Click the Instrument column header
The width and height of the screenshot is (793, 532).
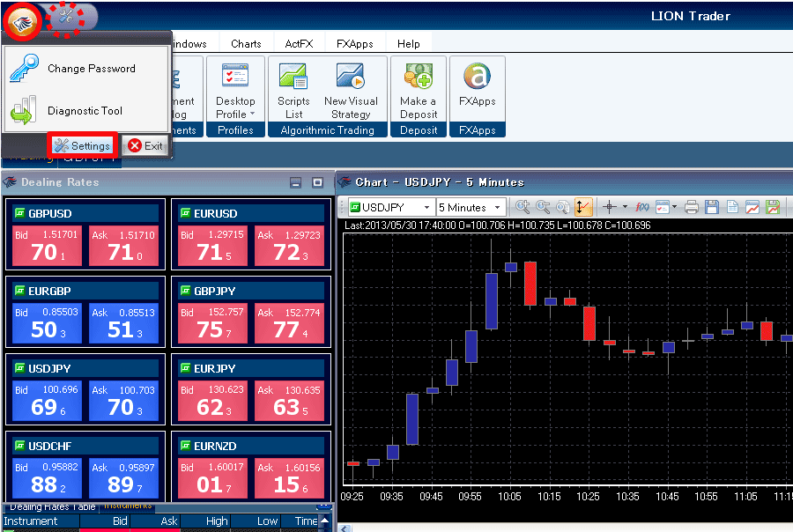[x=41, y=521]
